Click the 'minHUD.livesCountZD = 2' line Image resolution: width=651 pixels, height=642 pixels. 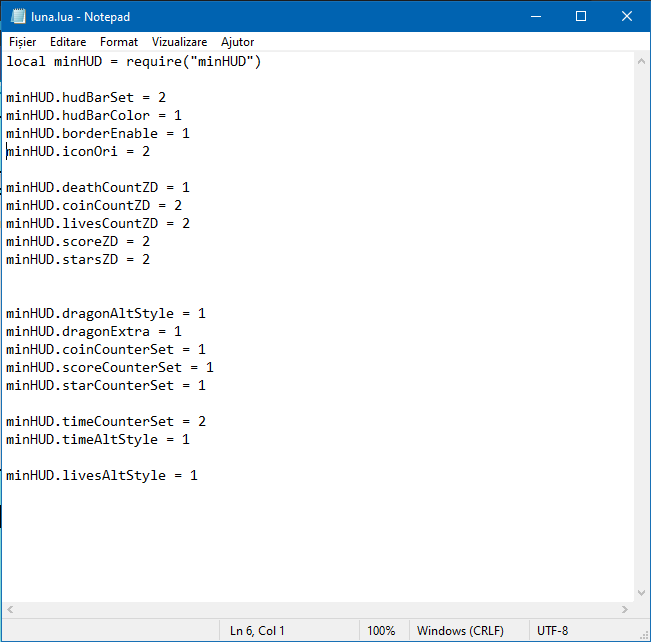coord(98,223)
